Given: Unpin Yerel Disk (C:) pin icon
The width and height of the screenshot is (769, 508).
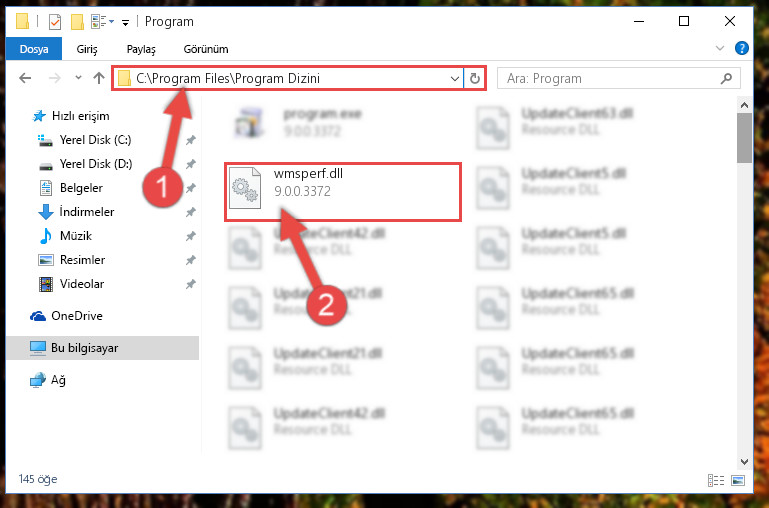Looking at the screenshot, I should tap(191, 140).
